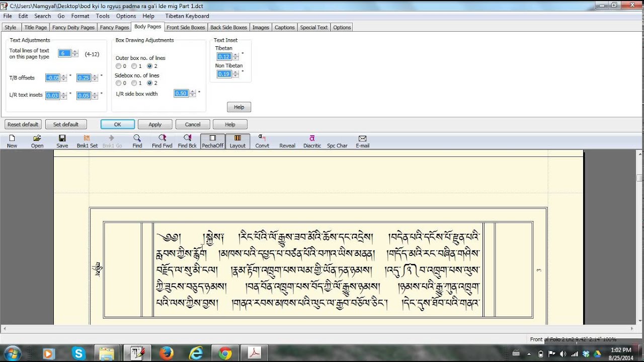Click the Help button beside Cancel
Screen dimensions: 644x362
click(230, 124)
